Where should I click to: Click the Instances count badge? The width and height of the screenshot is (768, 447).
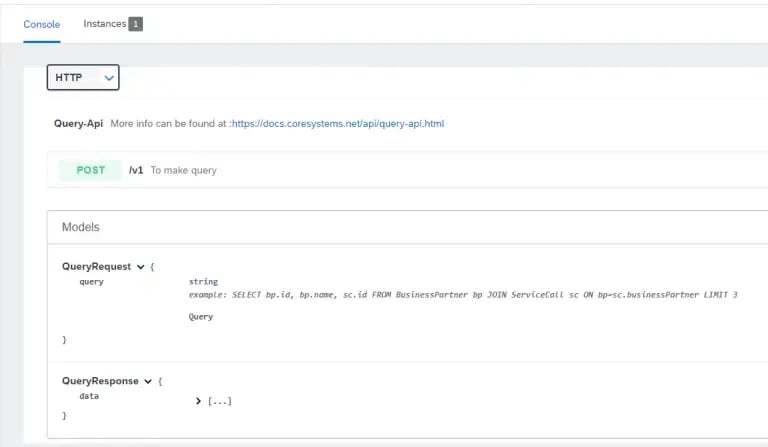pos(136,24)
